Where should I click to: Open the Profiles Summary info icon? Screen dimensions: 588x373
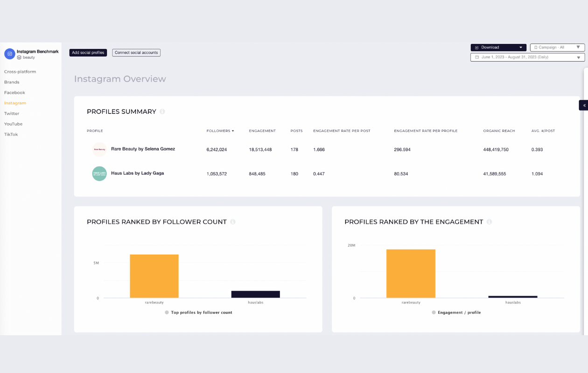(162, 111)
